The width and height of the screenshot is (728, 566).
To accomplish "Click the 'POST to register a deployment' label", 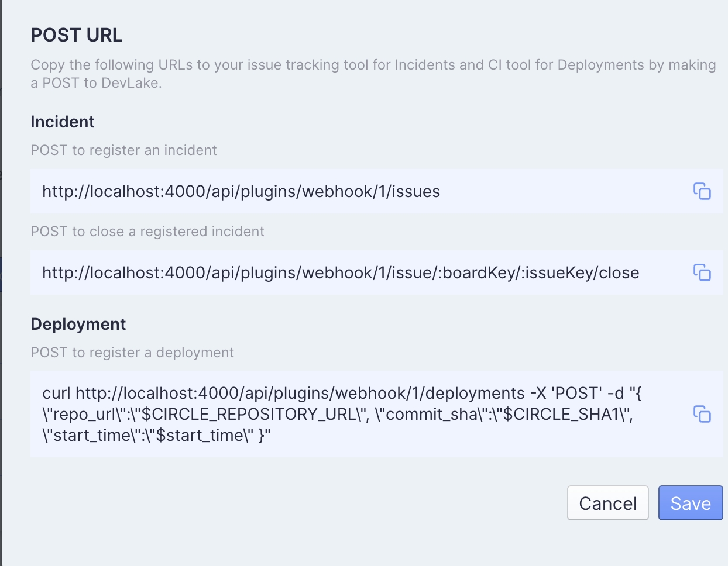I will point(132,353).
